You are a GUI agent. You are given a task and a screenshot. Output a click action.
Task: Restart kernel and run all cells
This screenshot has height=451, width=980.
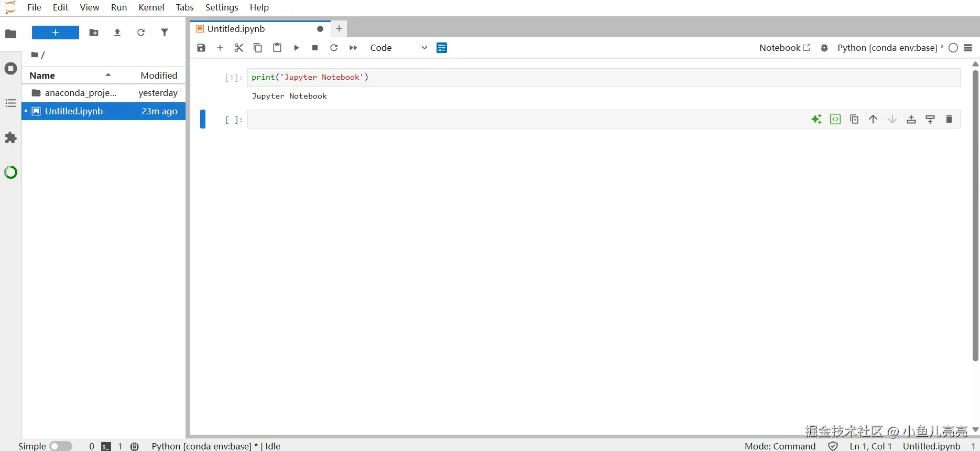point(353,48)
